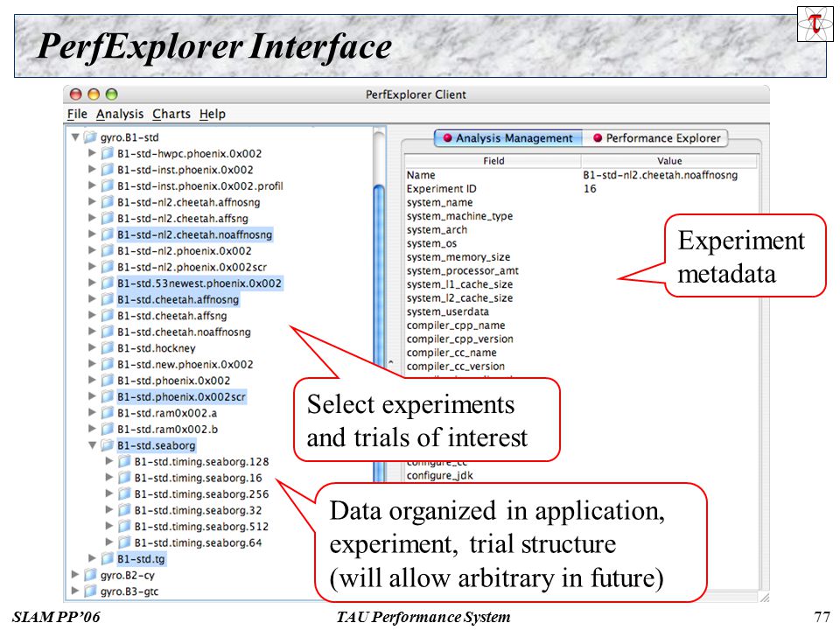Click folder icon of B1-std.timing.seaborg.512
This screenshot has height=630, width=840.
(125, 526)
